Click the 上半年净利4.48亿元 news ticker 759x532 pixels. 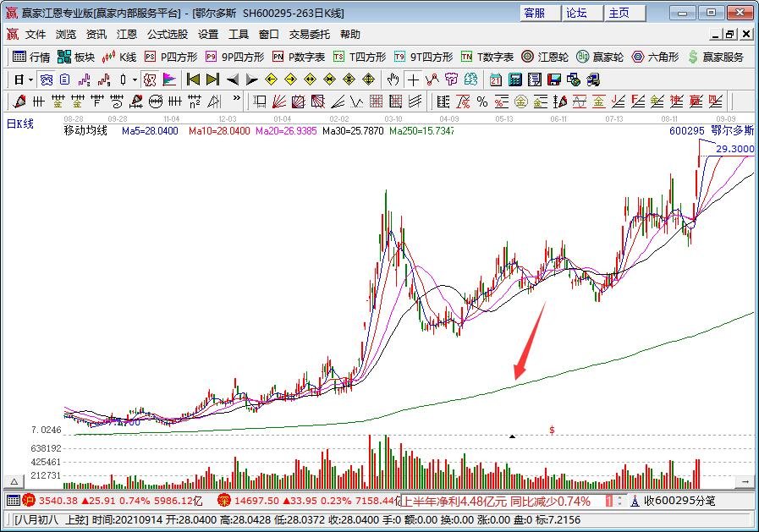coord(496,501)
